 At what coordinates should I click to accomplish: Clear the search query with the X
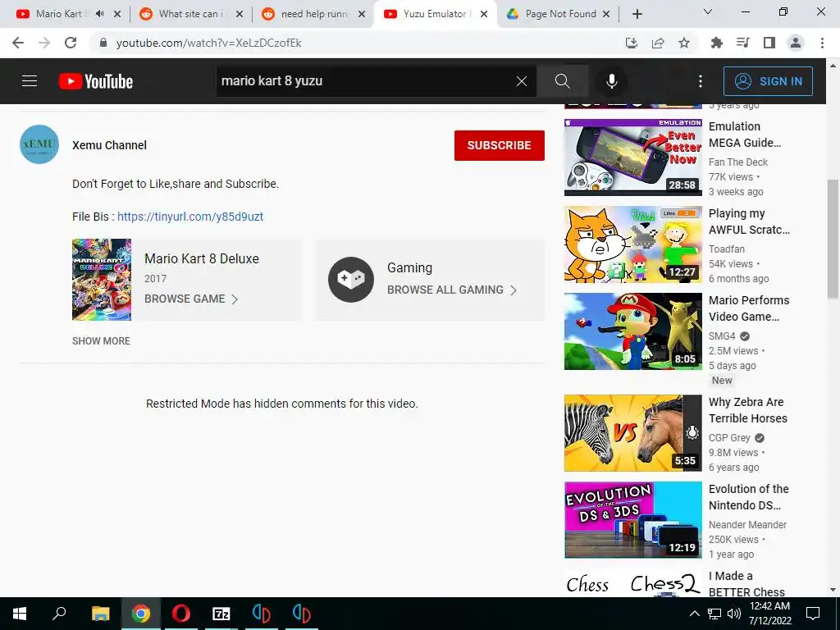(x=521, y=81)
